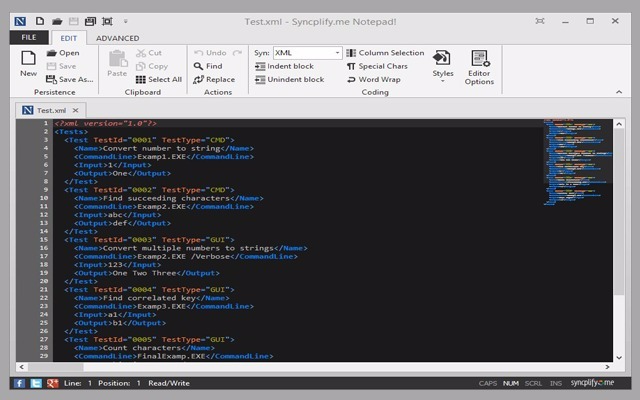
Task: Click the Unindent block icon
Action: click(260, 79)
